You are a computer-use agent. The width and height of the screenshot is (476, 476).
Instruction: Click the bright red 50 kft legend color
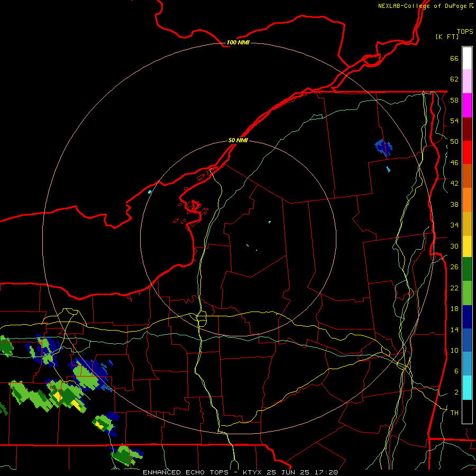tap(467, 152)
